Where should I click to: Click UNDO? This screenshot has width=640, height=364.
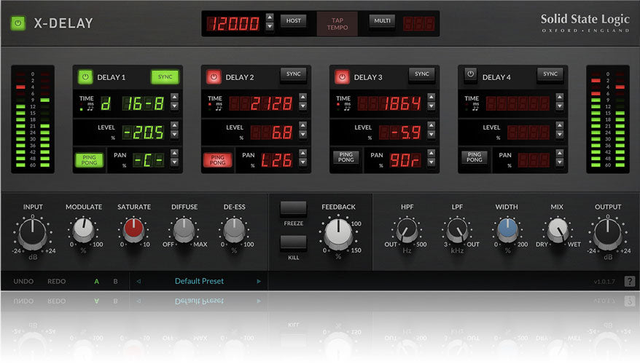coord(23,281)
